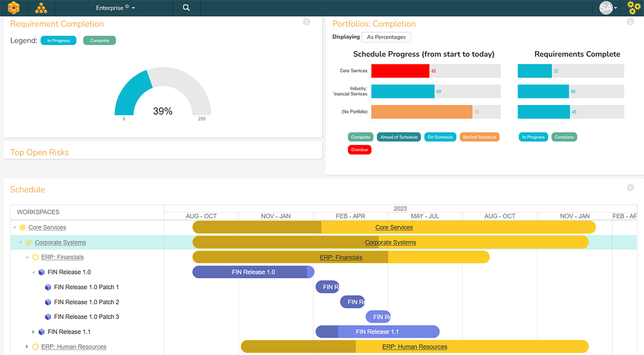
Task: Collapse the FIN Release 1.0 tree row
Action: click(x=33, y=272)
